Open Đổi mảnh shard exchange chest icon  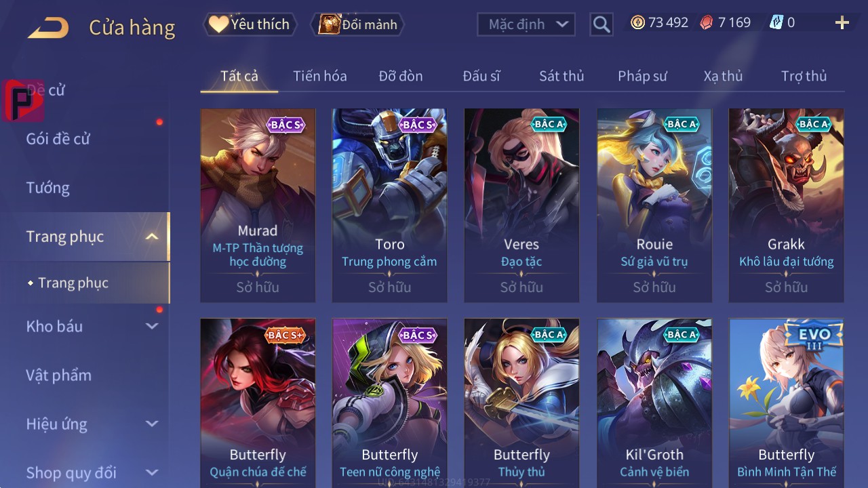point(357,24)
